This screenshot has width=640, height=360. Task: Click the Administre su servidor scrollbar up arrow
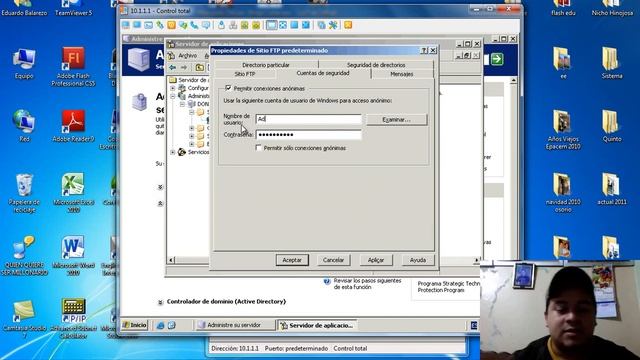513,80
